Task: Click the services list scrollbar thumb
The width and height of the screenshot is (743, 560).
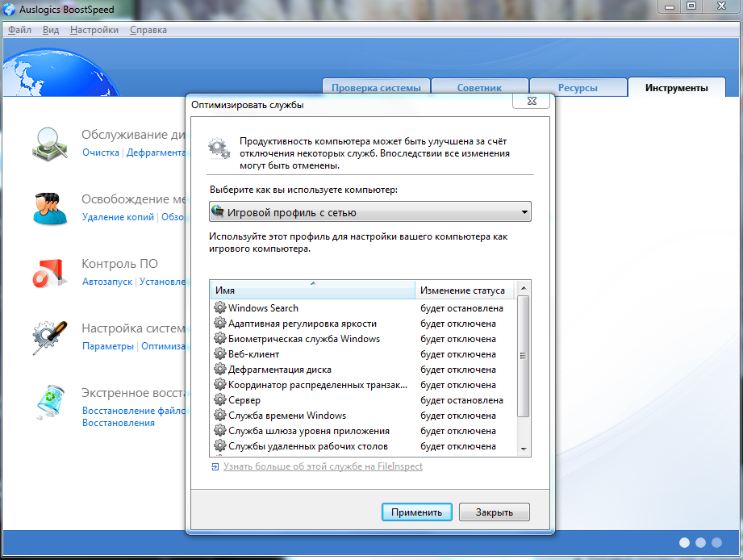Action: 523,357
